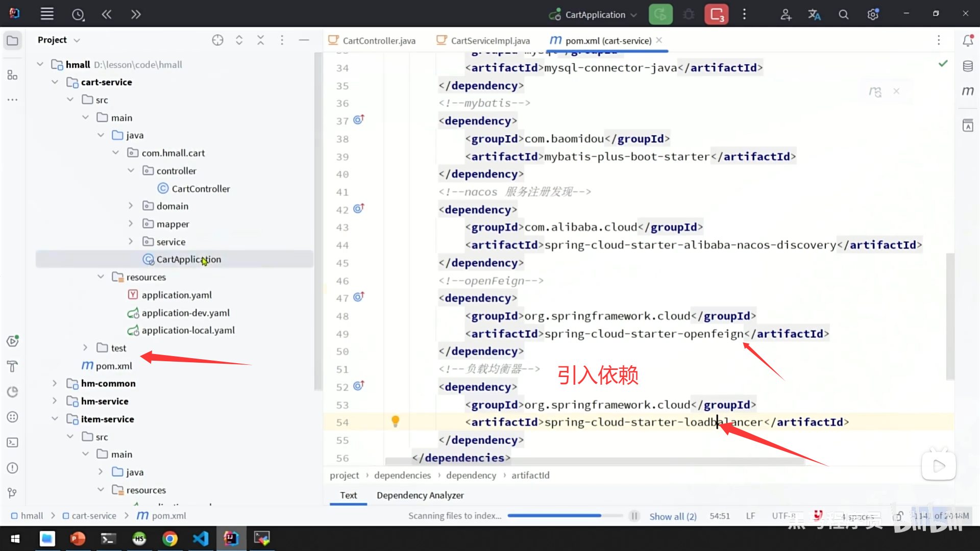The width and height of the screenshot is (980, 551).
Task: Collapse all in Project panel
Action: coord(260,40)
